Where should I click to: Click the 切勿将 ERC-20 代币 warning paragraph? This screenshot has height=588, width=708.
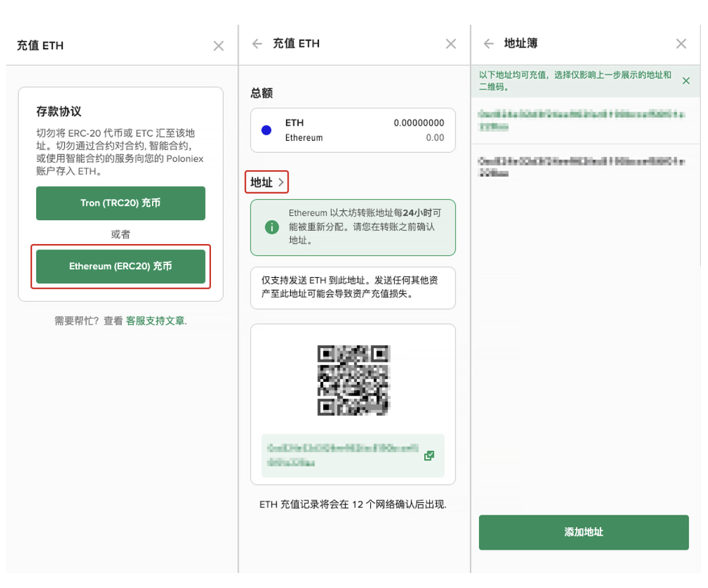[120, 152]
